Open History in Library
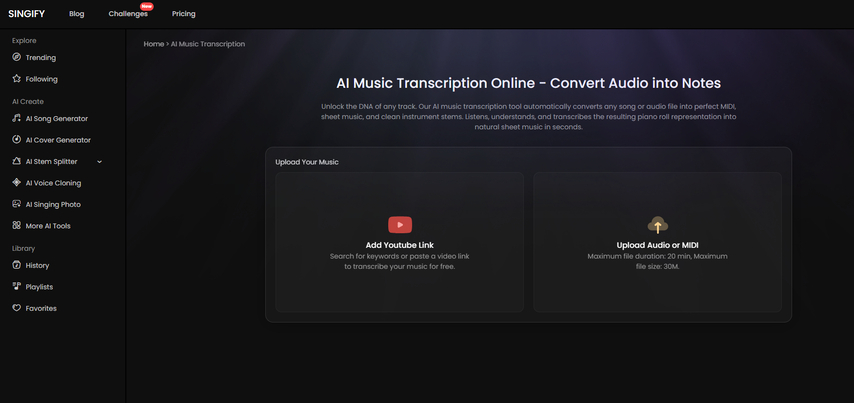Screen dimensions: 854x403 click(37, 266)
